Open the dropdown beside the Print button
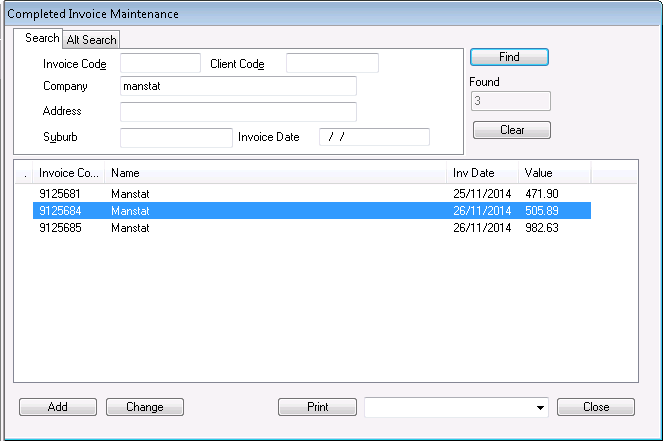This screenshot has height=441, width=663. 541,407
